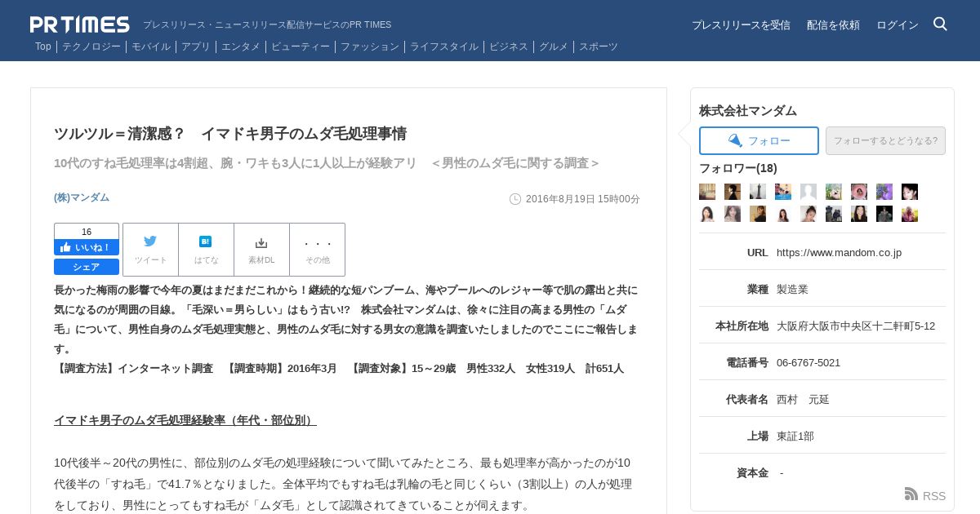Open the ライフスタイル category

click(444, 47)
